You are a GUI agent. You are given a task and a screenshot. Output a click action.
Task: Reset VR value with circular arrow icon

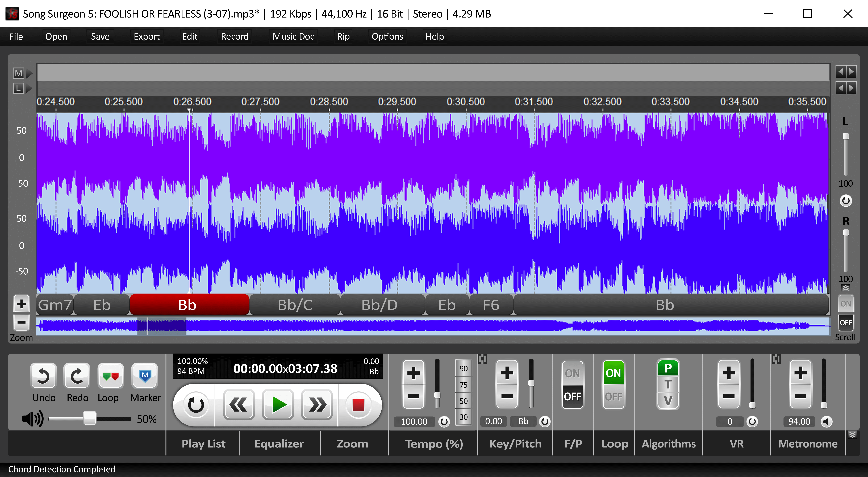click(752, 421)
